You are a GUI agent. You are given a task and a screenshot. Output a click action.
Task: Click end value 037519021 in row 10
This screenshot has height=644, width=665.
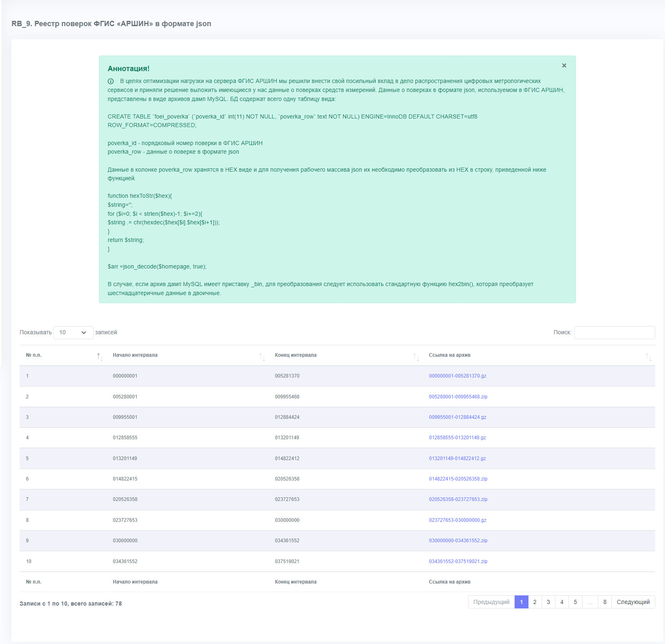pyautogui.click(x=287, y=561)
